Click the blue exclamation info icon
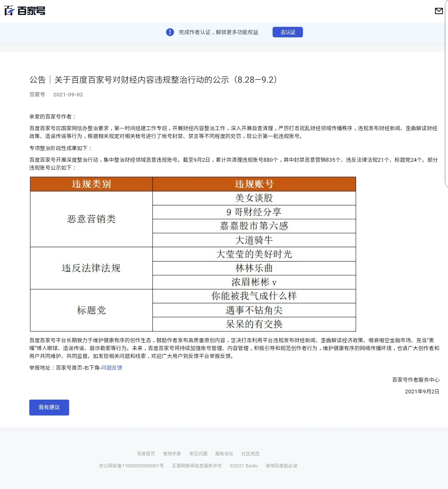The width and height of the screenshot is (448, 489). coord(170,32)
